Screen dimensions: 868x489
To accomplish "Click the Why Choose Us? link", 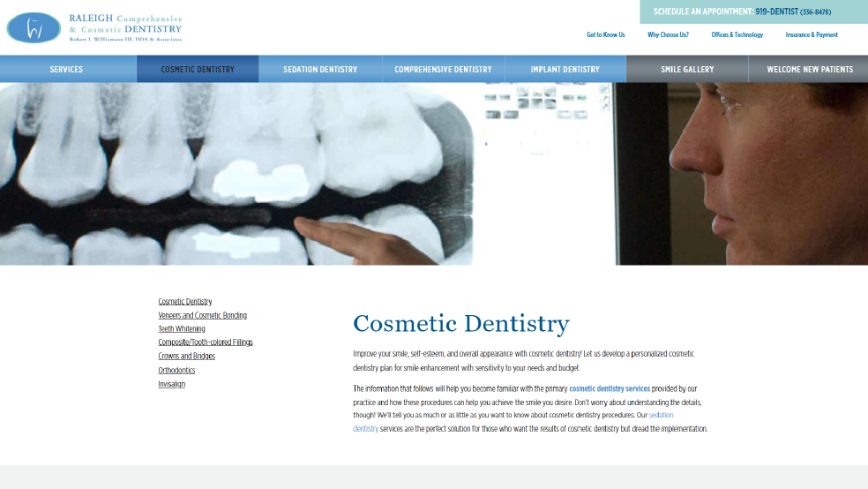I will point(668,35).
